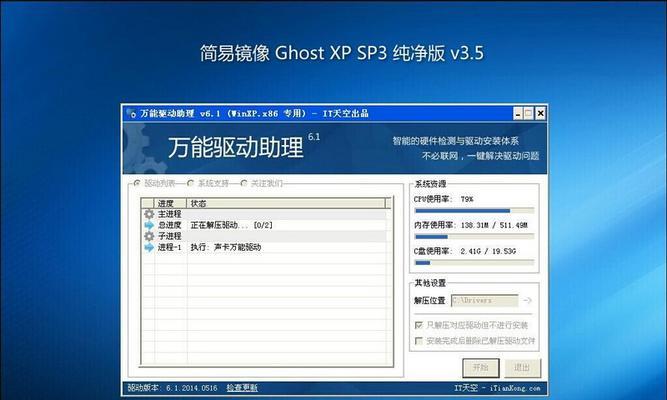667x400 pixels.
Task: Click the 138.31M / 511.49M memory value
Action: point(494,225)
